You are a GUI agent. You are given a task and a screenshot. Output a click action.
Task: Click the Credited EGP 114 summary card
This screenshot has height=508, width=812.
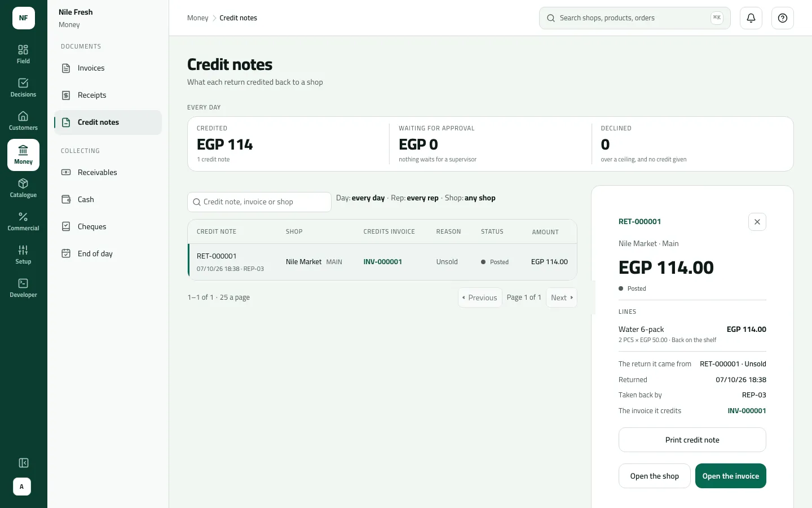288,144
